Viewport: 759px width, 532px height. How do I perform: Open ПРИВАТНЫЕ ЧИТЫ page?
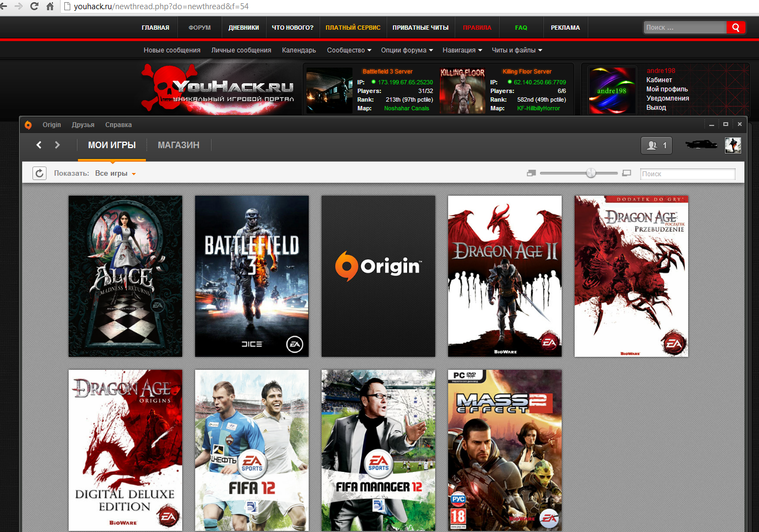[421, 28]
